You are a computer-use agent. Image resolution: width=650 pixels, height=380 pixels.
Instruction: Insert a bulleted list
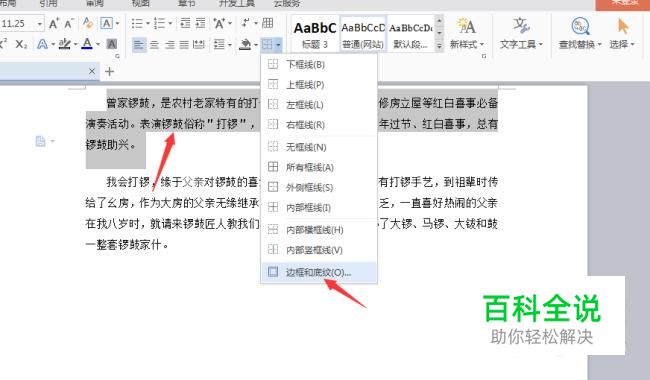(137, 23)
